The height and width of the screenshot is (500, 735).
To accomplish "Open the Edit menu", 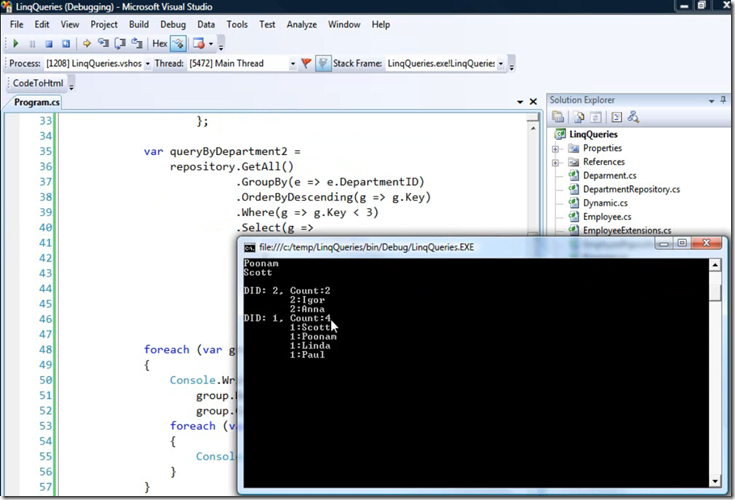I will (42, 24).
